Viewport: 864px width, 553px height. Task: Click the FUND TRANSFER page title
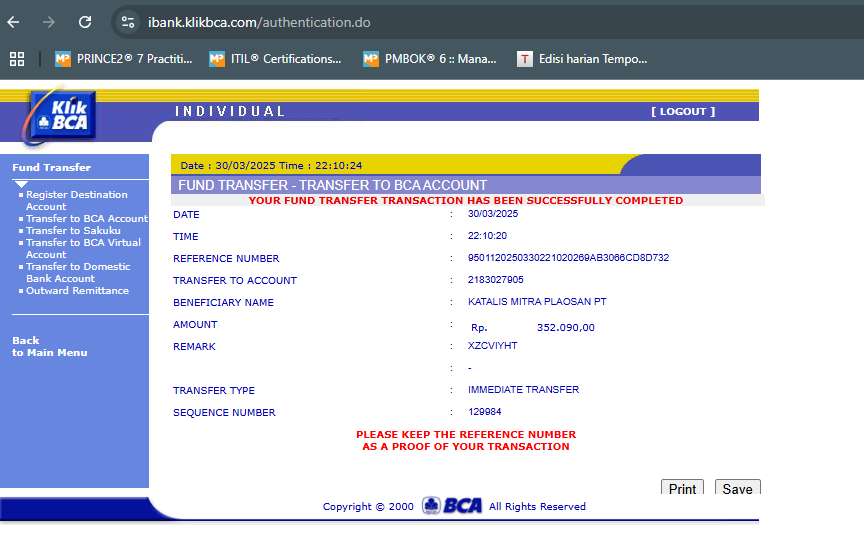pyautogui.click(x=332, y=185)
